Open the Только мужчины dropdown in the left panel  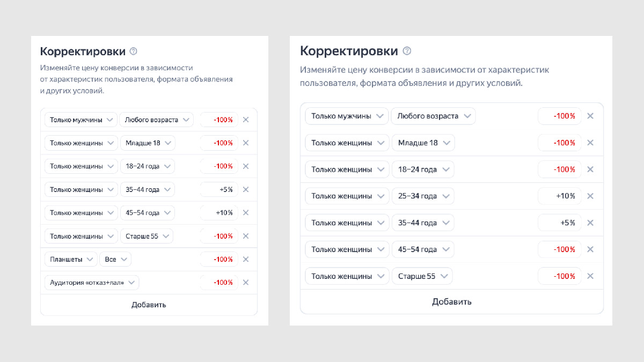pyautogui.click(x=80, y=120)
